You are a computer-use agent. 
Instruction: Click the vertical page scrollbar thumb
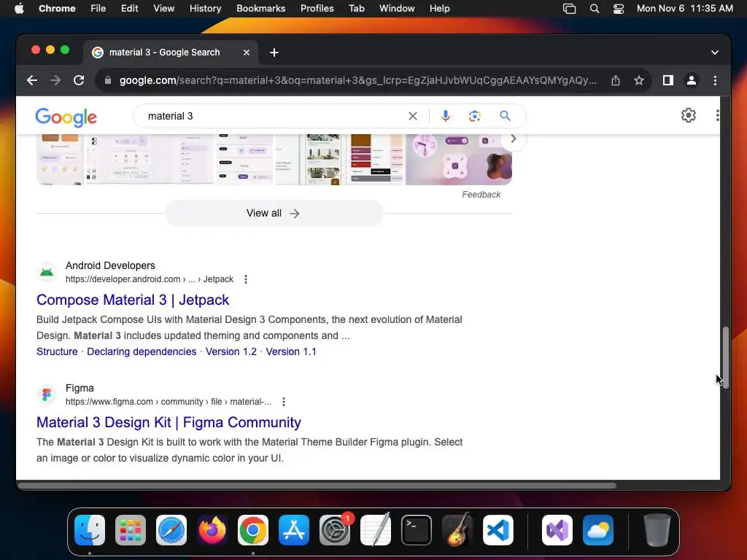pyautogui.click(x=725, y=357)
